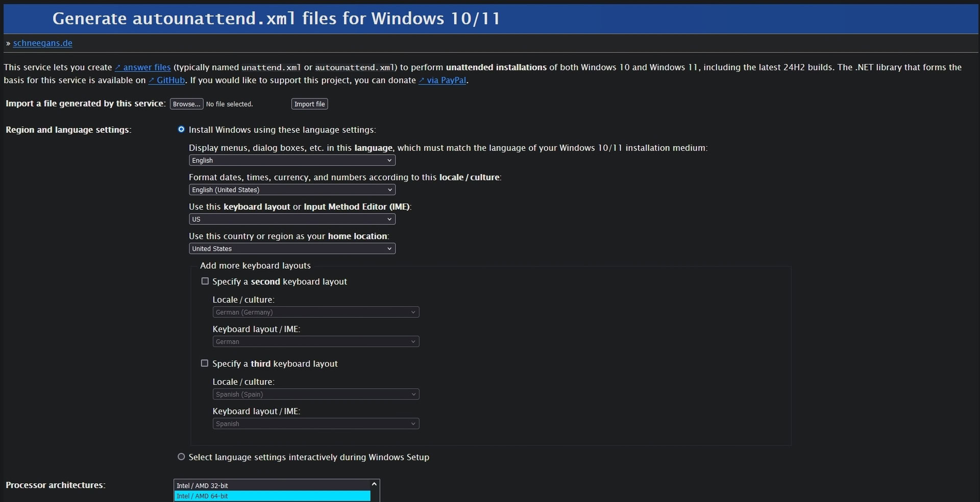
Task: Expand the home location dropdown showing United States
Action: pos(292,249)
